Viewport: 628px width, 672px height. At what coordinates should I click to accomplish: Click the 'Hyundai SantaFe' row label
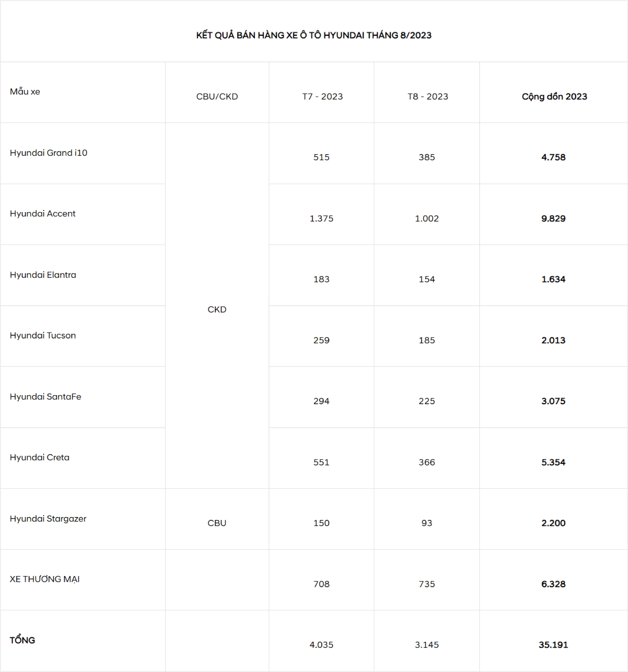(45, 396)
